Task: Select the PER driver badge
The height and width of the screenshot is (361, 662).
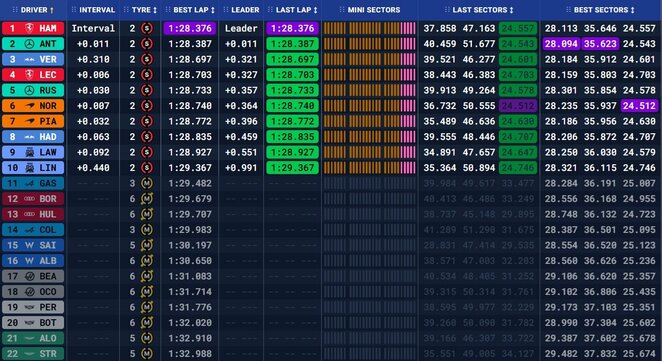Action: 33,307
